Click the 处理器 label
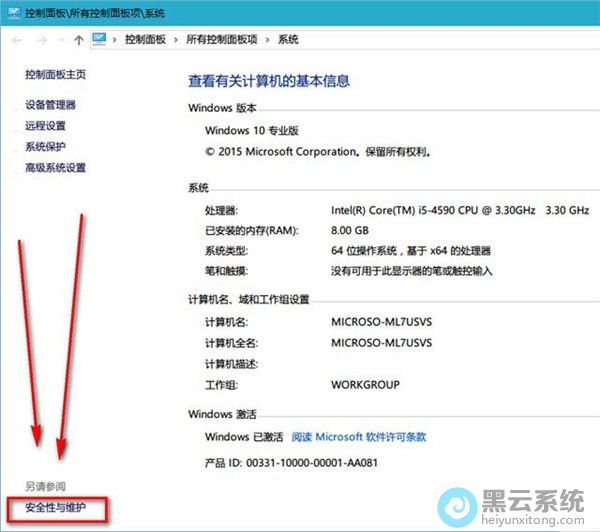 [x=222, y=210]
